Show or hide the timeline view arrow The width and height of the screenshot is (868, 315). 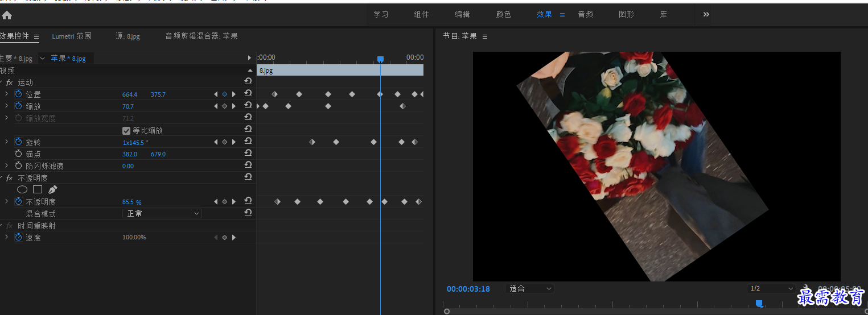point(249,58)
